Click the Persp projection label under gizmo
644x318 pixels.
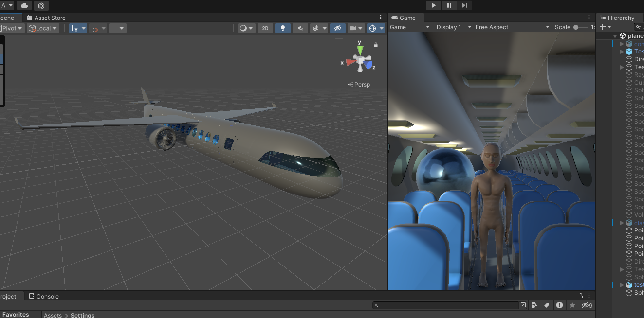click(359, 85)
